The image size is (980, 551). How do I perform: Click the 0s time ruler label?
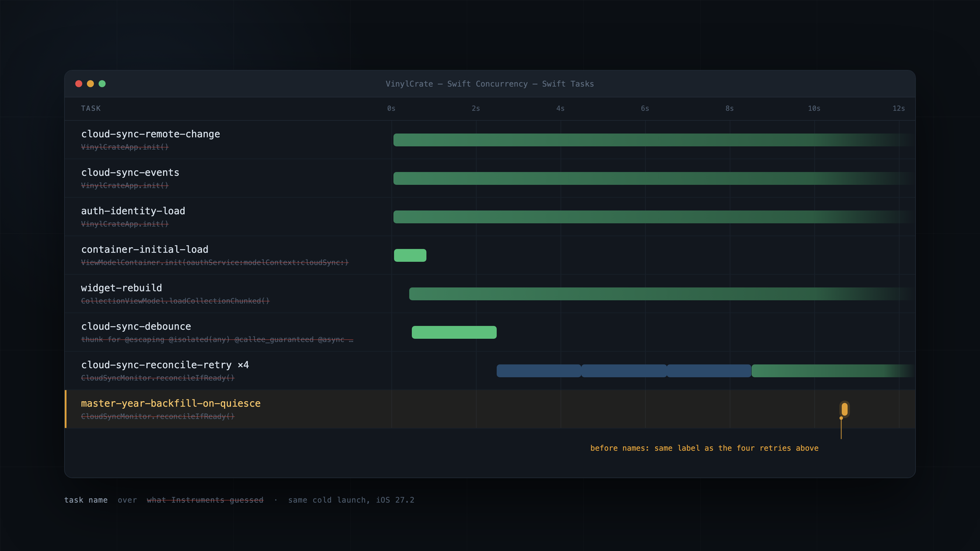pos(391,108)
